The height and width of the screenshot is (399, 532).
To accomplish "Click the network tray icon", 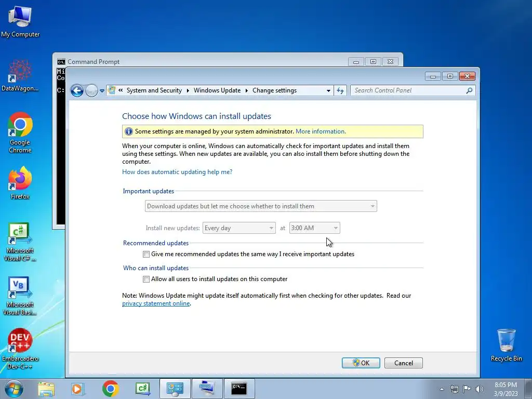I will pyautogui.click(x=454, y=389).
